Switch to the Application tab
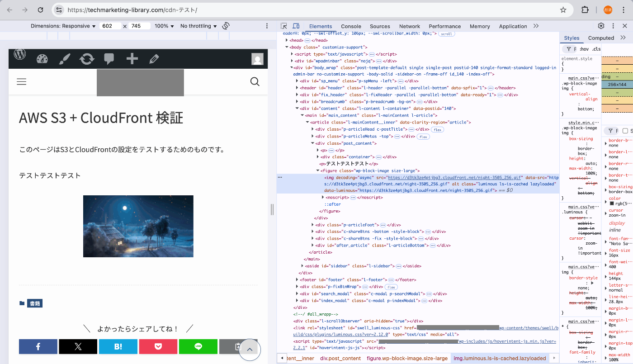 (x=513, y=26)
